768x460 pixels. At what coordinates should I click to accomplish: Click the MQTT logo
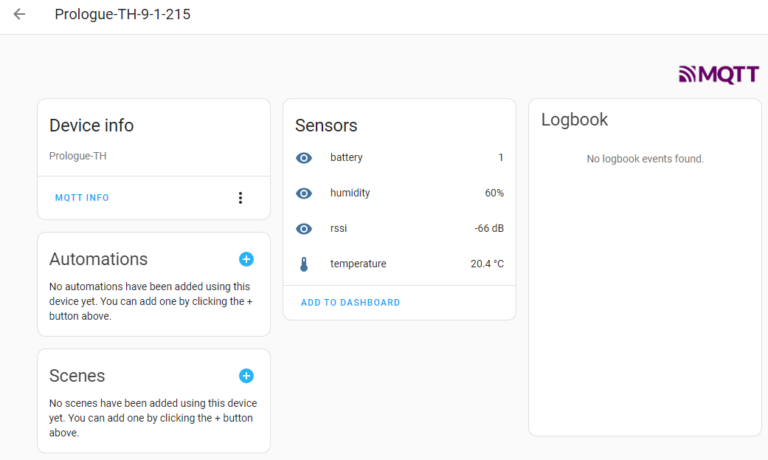[x=718, y=74]
